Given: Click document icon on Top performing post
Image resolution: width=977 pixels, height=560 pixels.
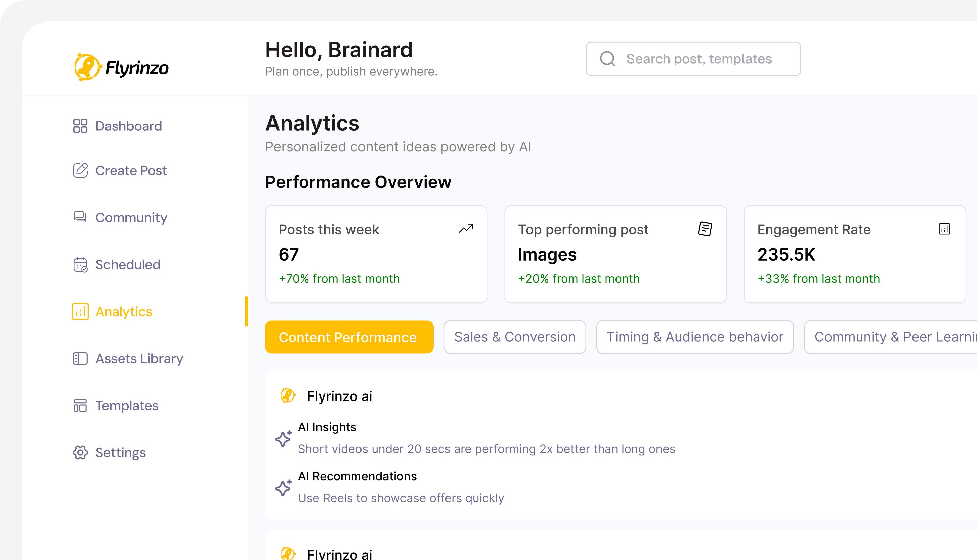Looking at the screenshot, I should point(705,229).
